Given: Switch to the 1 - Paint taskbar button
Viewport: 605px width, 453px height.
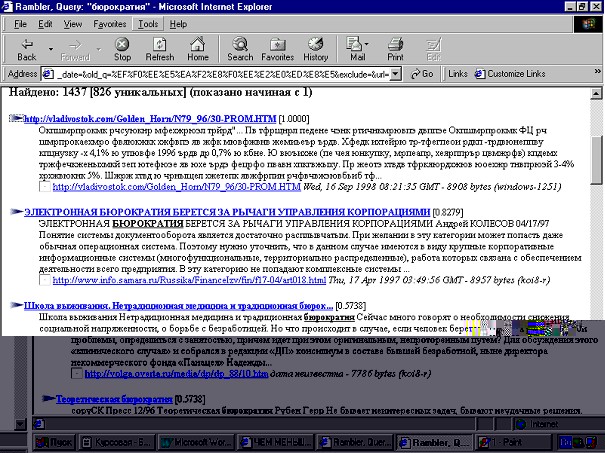Looking at the screenshot, I should click(513, 443).
